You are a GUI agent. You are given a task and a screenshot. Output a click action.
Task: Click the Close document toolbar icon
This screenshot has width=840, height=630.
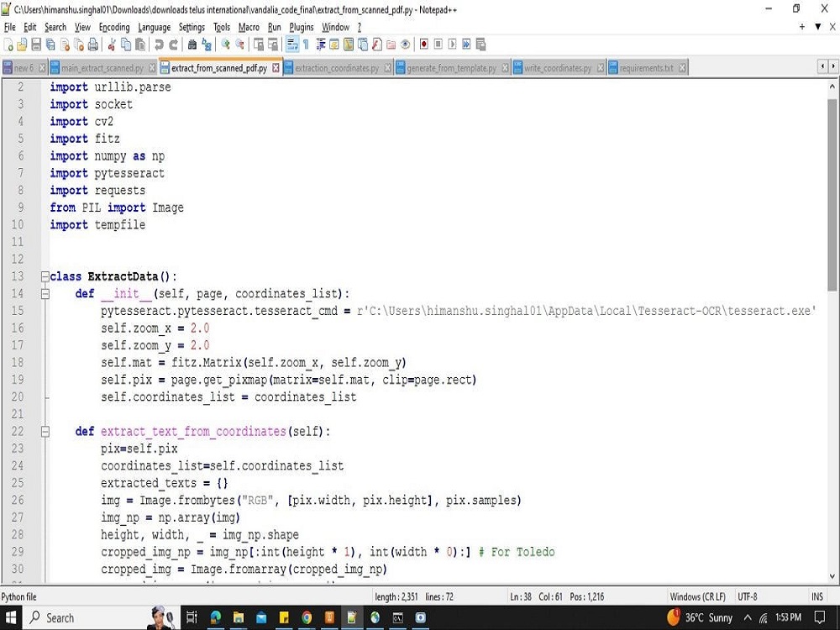tap(65, 45)
